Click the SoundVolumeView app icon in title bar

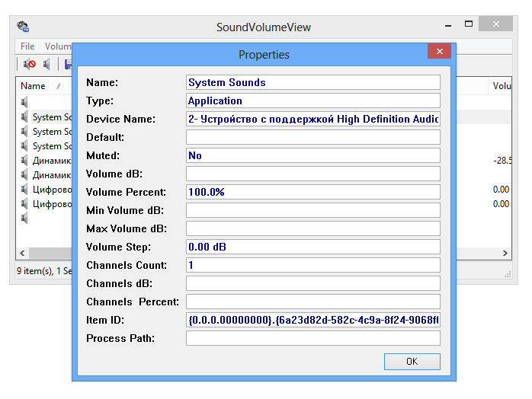pyautogui.click(x=23, y=27)
